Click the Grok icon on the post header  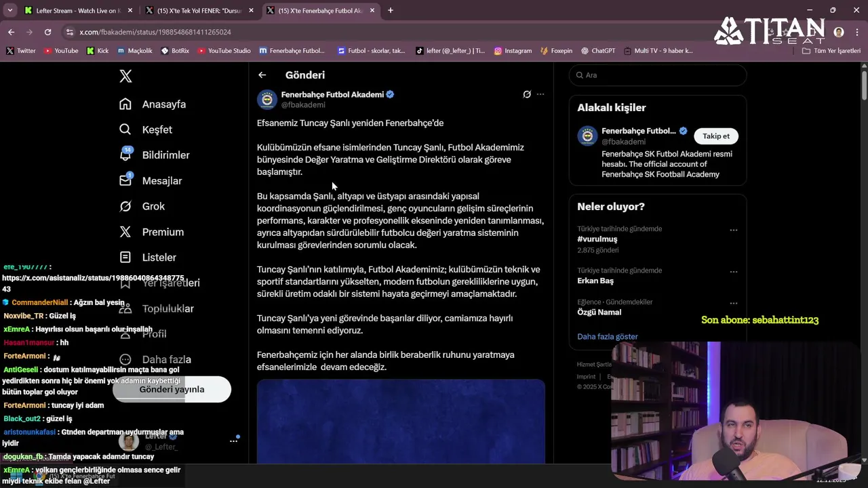pos(527,94)
